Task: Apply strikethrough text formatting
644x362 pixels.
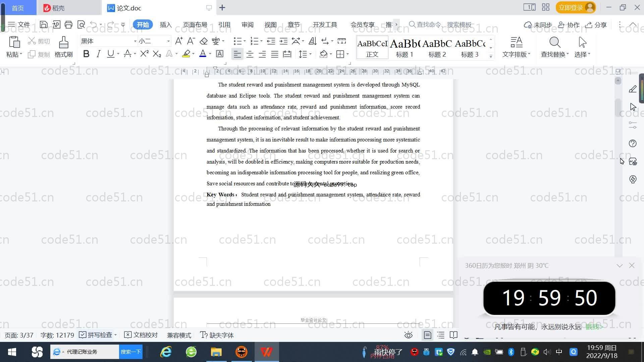Action: coord(127,54)
